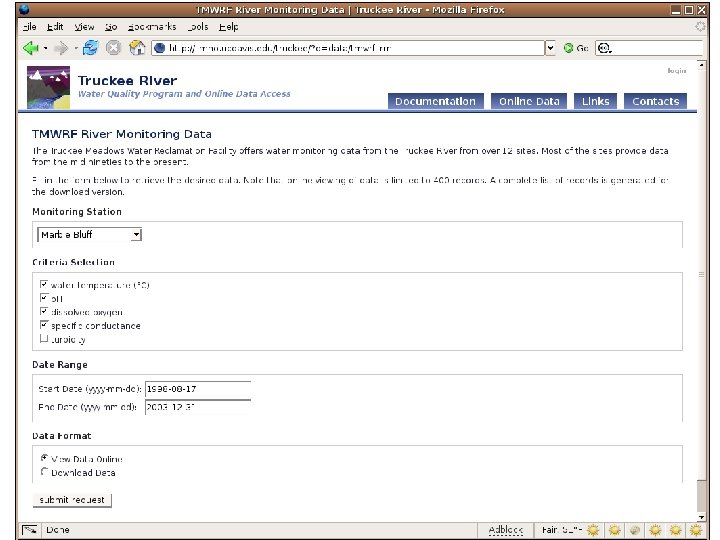Open the Links tab
Image resolution: width=720 pixels, height=540 pixels.
click(596, 101)
